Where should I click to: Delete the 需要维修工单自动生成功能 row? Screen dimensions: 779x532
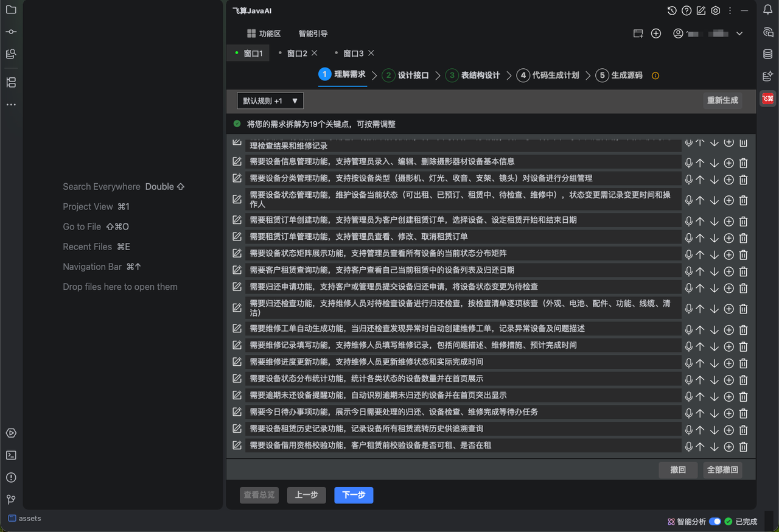743,330
